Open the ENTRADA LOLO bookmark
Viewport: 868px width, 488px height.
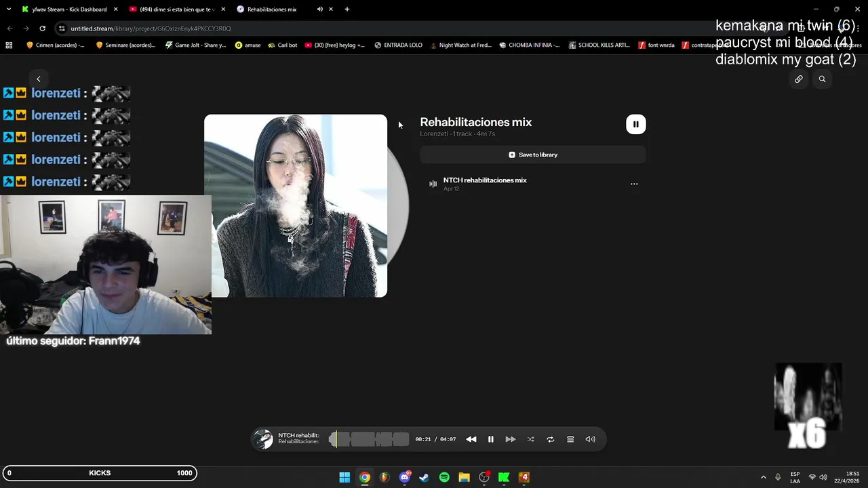[x=399, y=45]
